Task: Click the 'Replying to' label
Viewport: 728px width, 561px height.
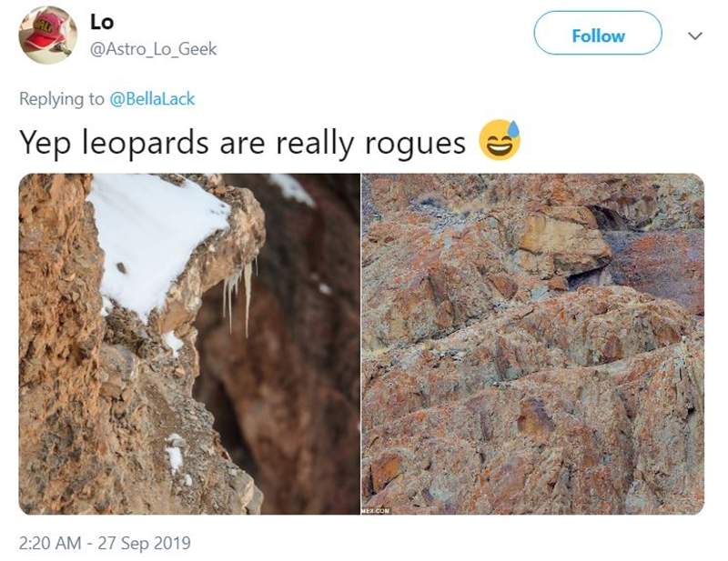Action: [62, 99]
